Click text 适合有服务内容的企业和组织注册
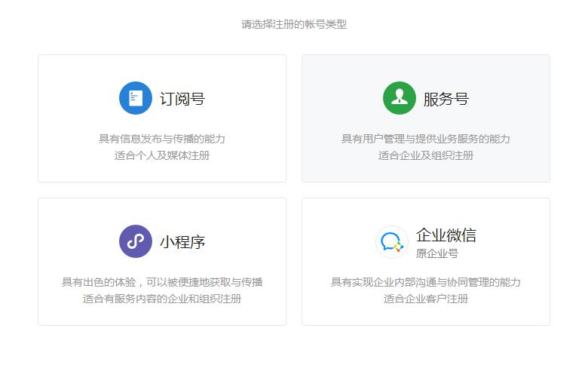Image resolution: width=588 pixels, height=365 pixels. 162,299
